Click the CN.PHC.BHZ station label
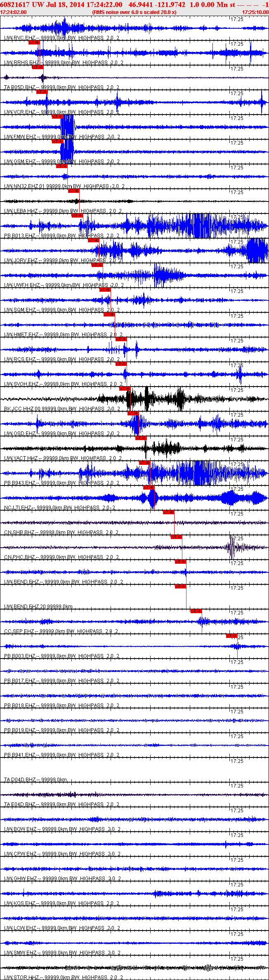 tap(61, 557)
